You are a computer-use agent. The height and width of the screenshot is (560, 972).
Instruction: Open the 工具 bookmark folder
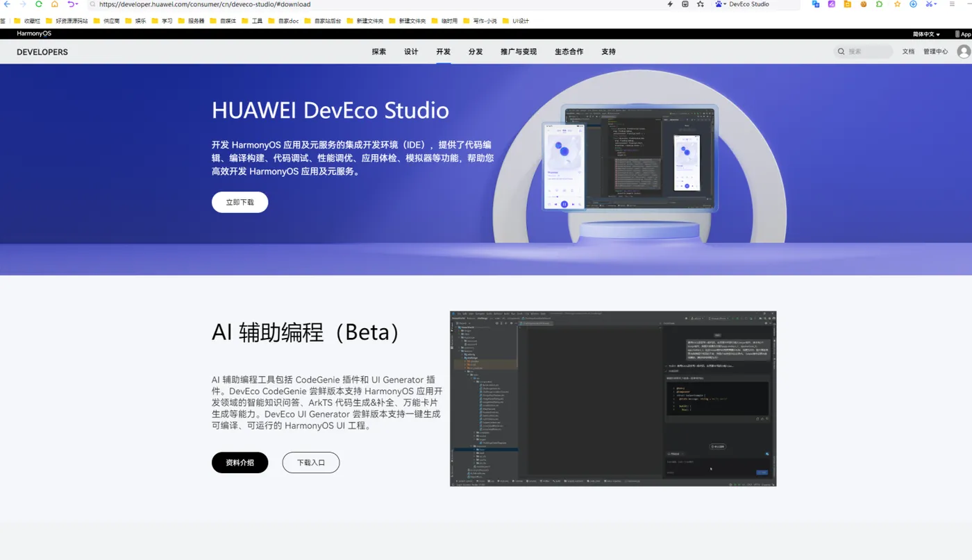pyautogui.click(x=252, y=21)
